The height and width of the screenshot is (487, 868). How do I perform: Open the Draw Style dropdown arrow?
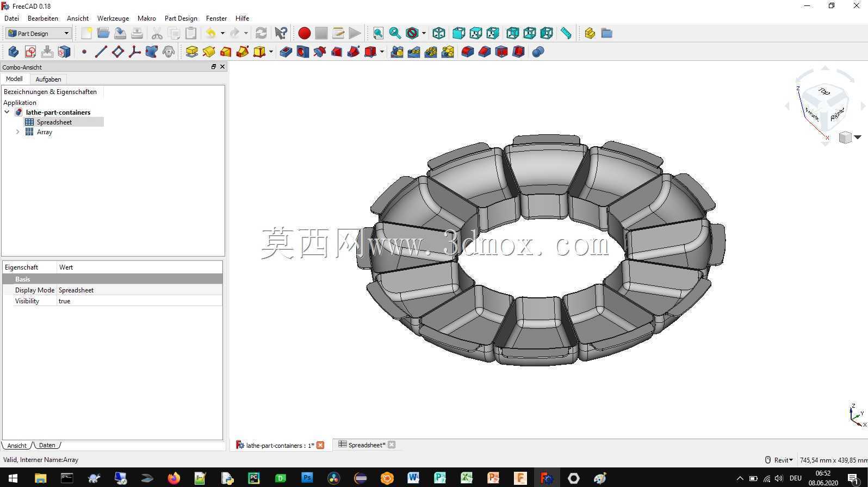coord(424,33)
